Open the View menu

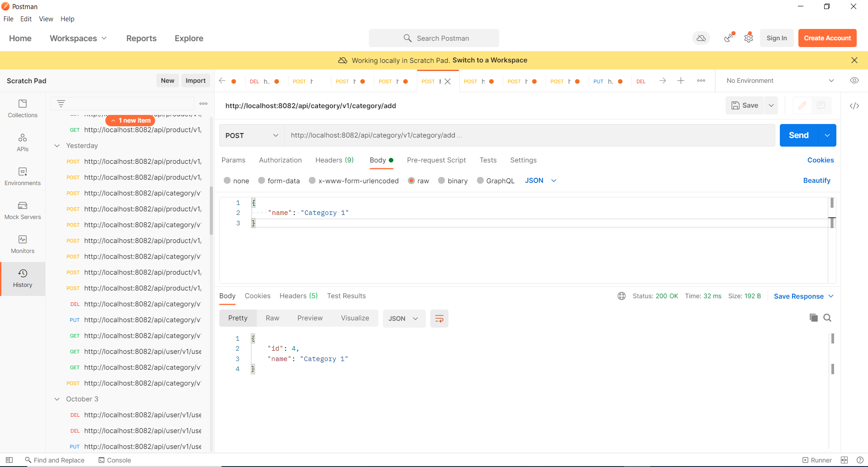46,19
